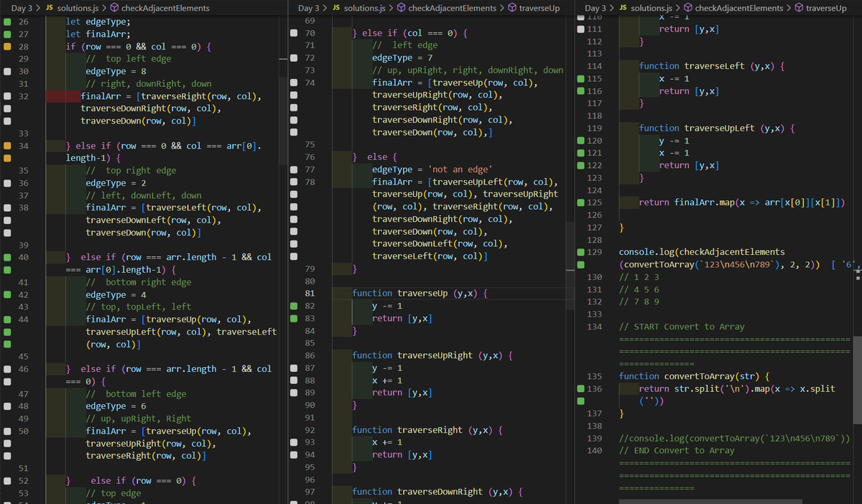Click the vertical scrollbar thumb in rightmost editor
This screenshot has width=862, height=504.
coord(858,381)
